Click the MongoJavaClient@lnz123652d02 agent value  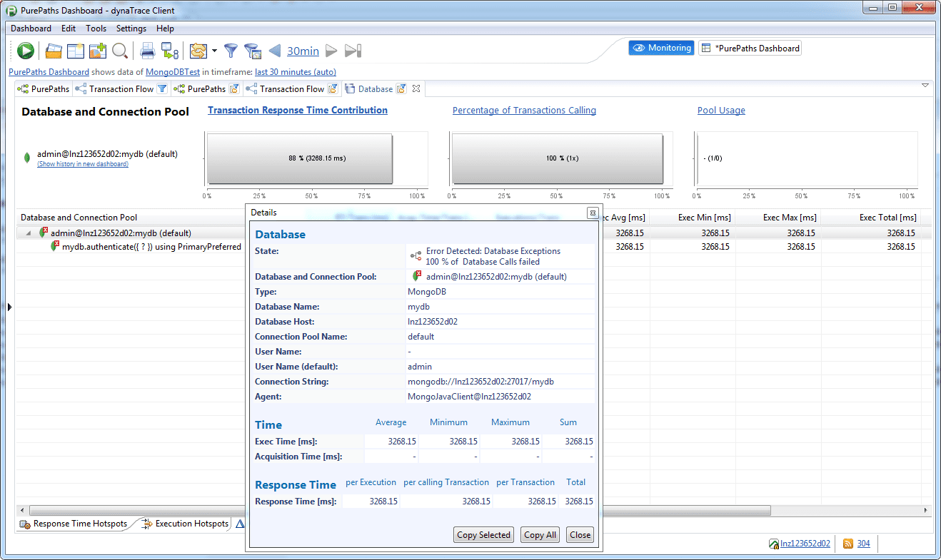click(x=469, y=397)
